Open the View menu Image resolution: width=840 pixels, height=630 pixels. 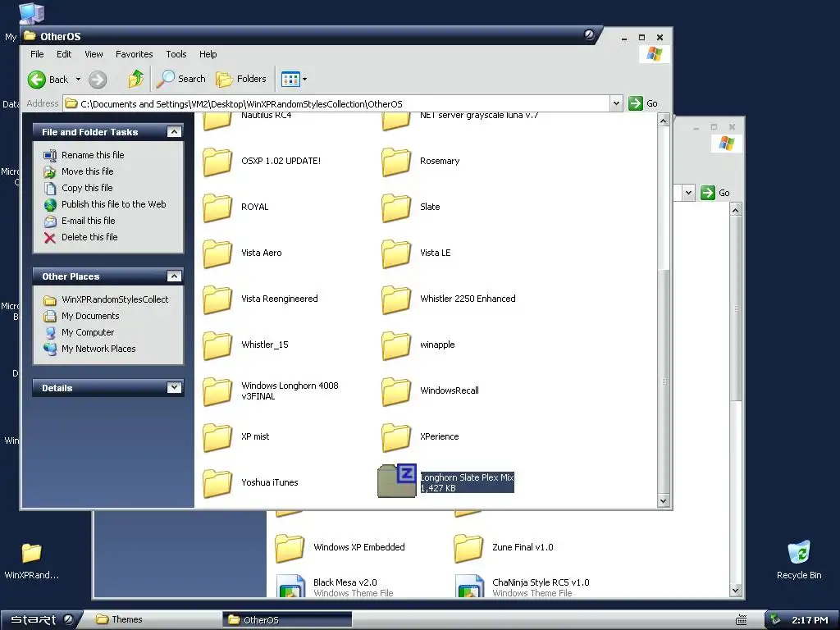click(94, 54)
